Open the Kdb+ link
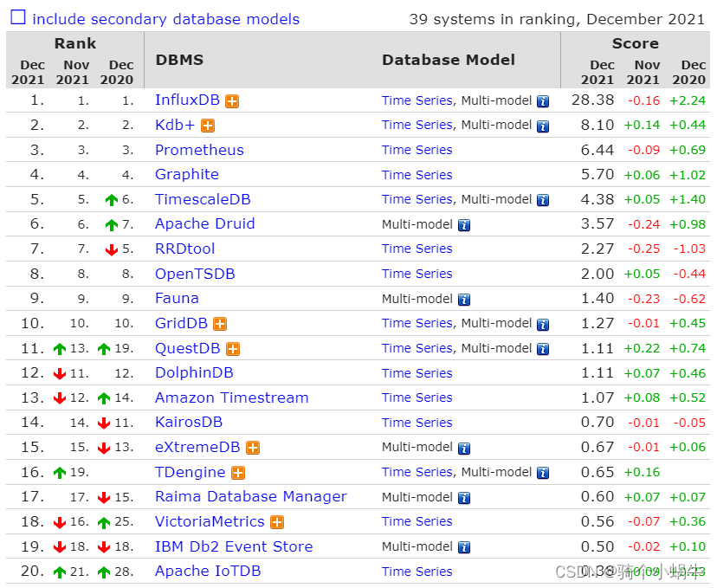717x588 pixels. (x=175, y=125)
